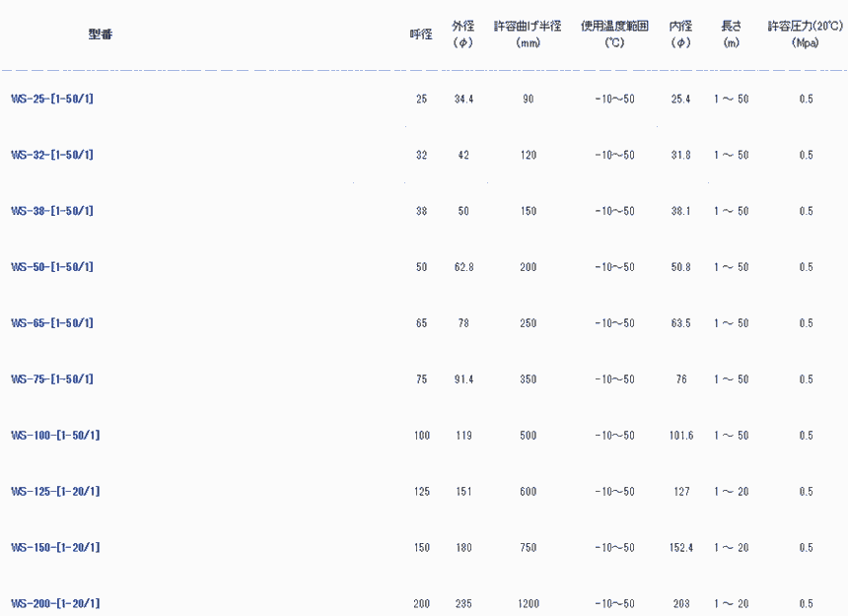Open model WS-38-[1-50/1]
The image size is (848, 616).
click(x=52, y=211)
